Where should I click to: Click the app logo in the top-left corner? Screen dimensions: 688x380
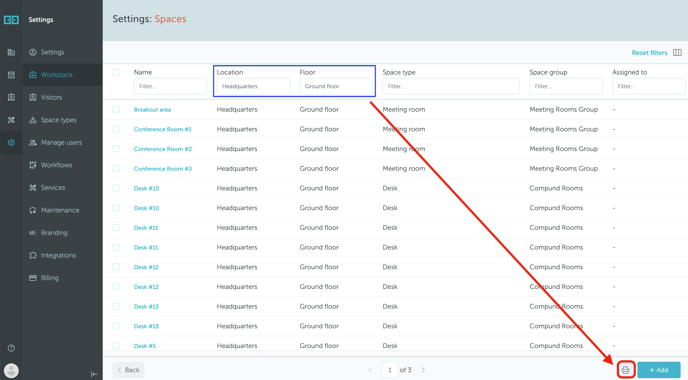coord(11,20)
